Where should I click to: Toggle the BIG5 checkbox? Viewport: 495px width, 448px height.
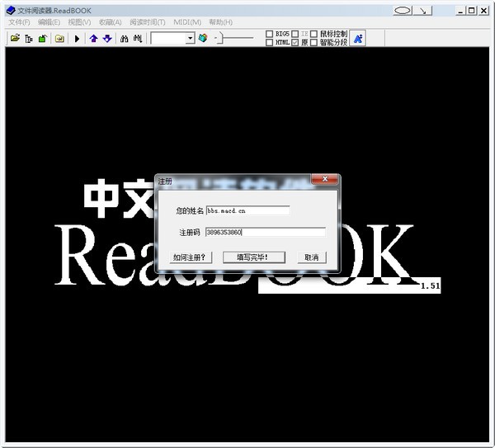coord(269,34)
